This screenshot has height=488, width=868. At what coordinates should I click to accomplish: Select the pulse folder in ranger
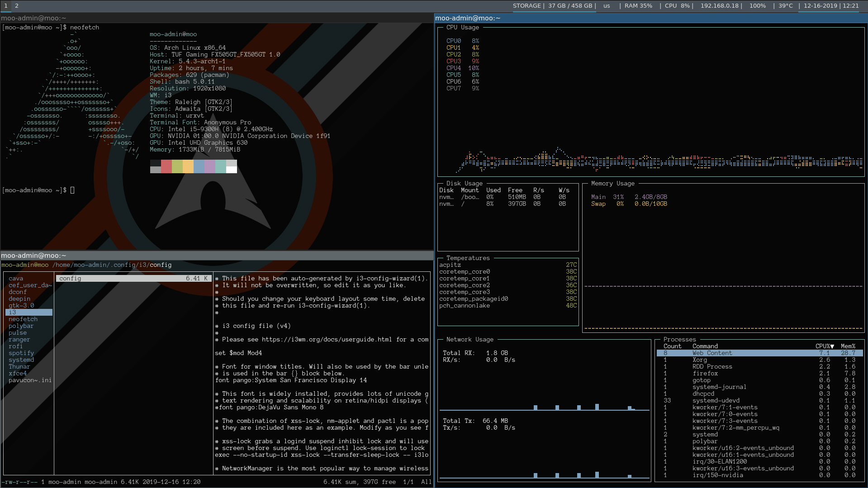click(29, 333)
